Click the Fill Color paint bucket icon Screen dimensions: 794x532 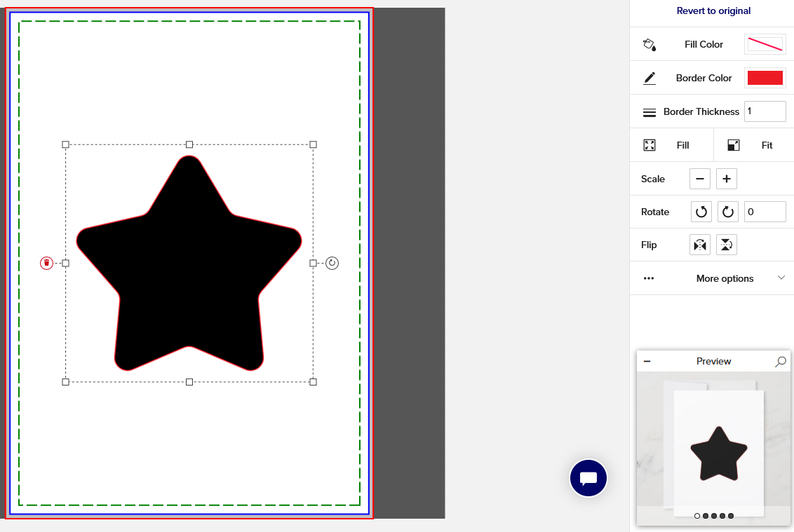point(650,45)
